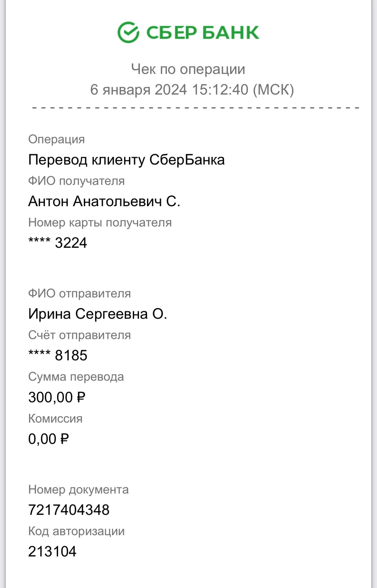Click the 'Счёт отправителя' label

[x=79, y=335]
